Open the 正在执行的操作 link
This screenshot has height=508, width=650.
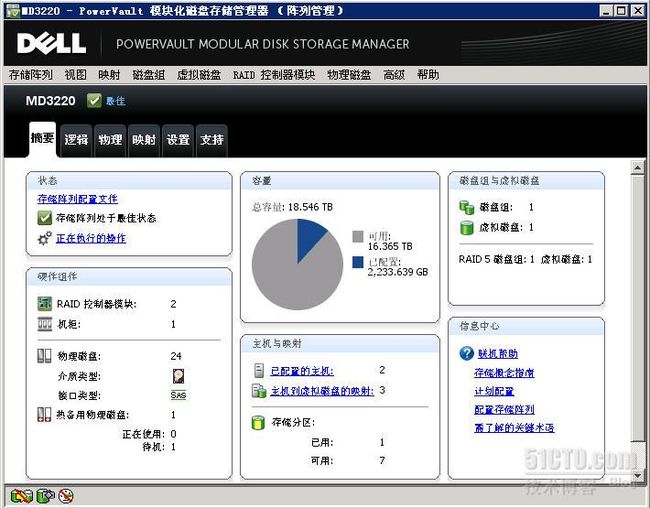point(91,238)
